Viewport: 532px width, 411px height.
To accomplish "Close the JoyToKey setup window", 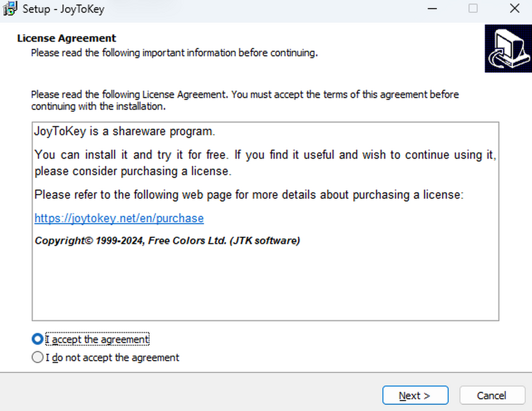I will click(x=514, y=9).
